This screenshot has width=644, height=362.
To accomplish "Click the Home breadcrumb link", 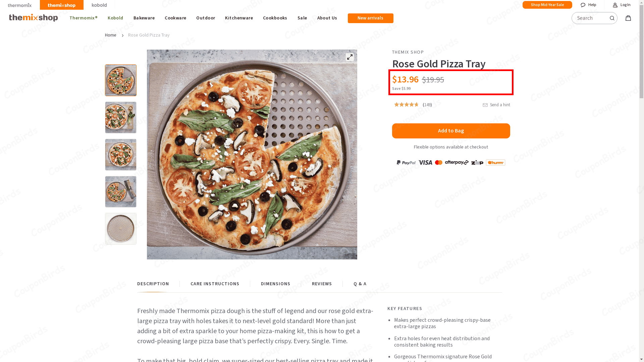I will 110,35.
